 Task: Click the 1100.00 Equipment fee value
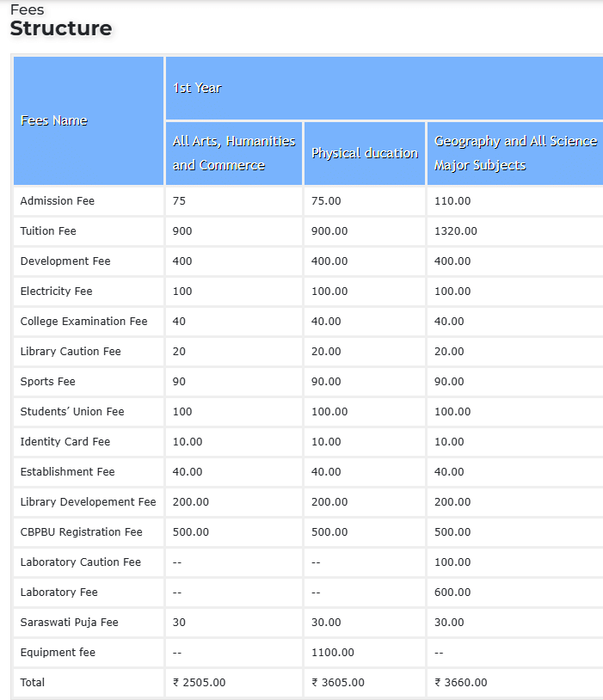tap(332, 652)
